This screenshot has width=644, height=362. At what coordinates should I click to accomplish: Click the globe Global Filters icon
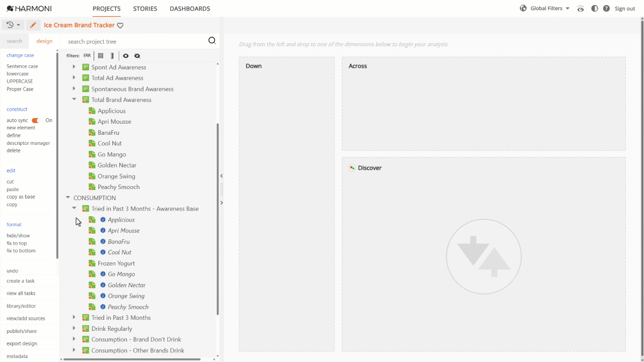pyautogui.click(x=523, y=8)
